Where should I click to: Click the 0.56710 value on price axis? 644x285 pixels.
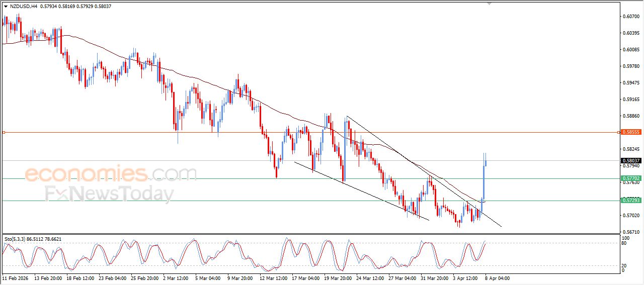(x=631, y=232)
